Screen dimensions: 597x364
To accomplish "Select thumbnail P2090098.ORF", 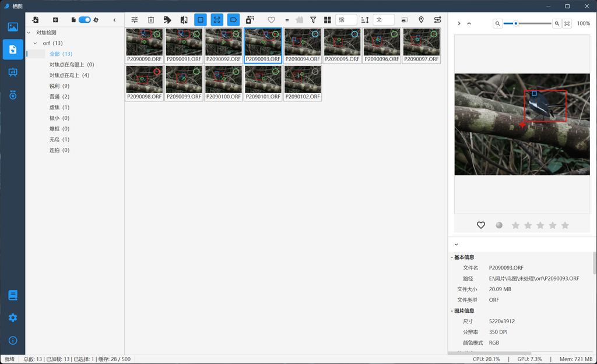I will pyautogui.click(x=144, y=83).
